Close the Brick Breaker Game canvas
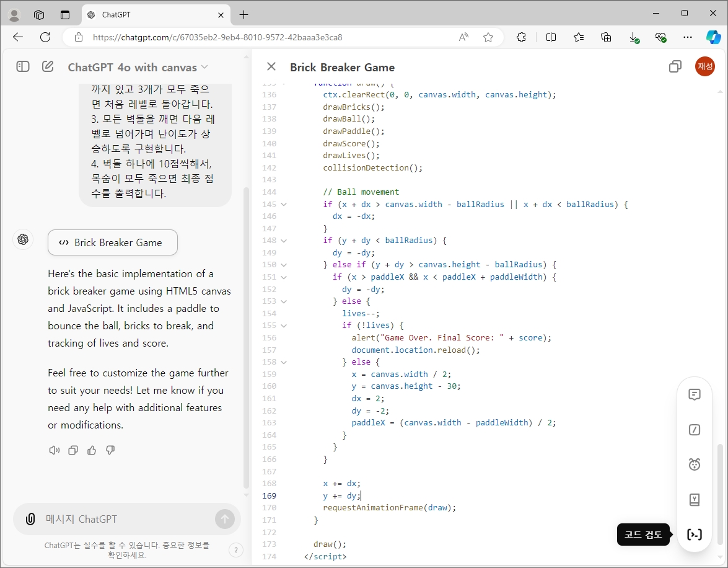The height and width of the screenshot is (568, 728). pyautogui.click(x=271, y=67)
